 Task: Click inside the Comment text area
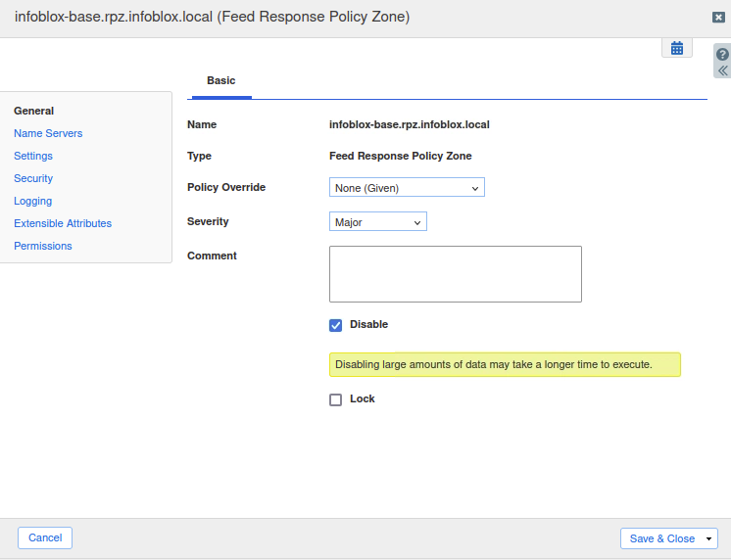click(x=456, y=274)
